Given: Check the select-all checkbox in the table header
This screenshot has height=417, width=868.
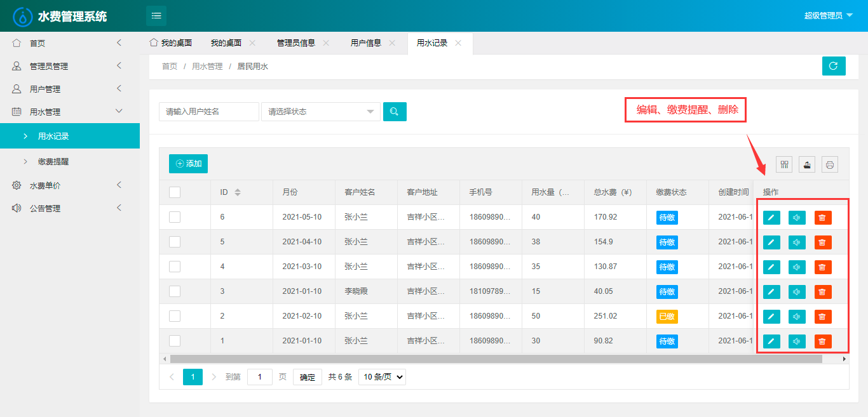Looking at the screenshot, I should point(175,192).
